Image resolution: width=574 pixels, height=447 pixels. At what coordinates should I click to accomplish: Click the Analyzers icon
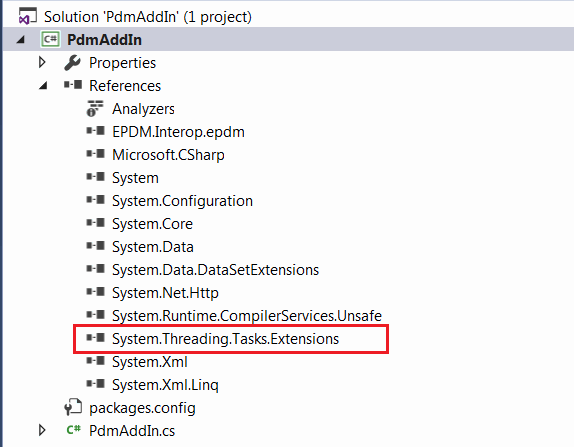click(95, 109)
